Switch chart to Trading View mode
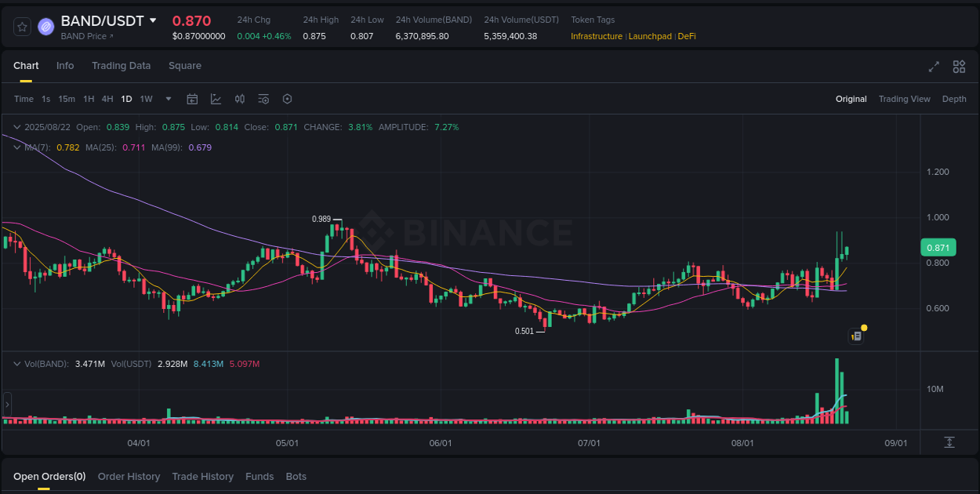The width and height of the screenshot is (980, 494). coord(904,99)
